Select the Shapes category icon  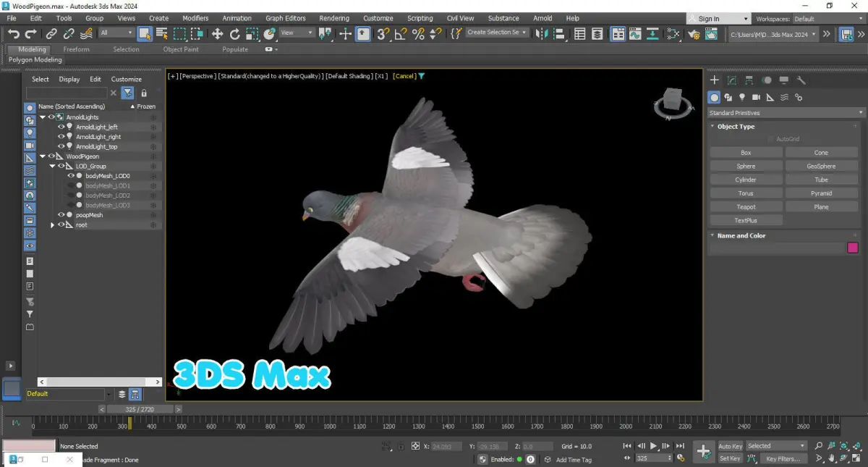click(728, 97)
